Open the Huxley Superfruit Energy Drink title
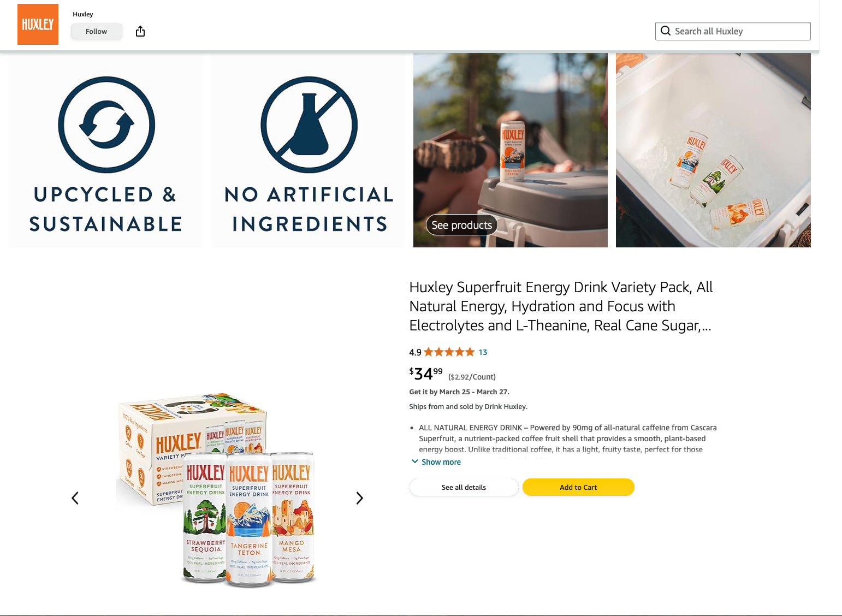 coord(561,306)
